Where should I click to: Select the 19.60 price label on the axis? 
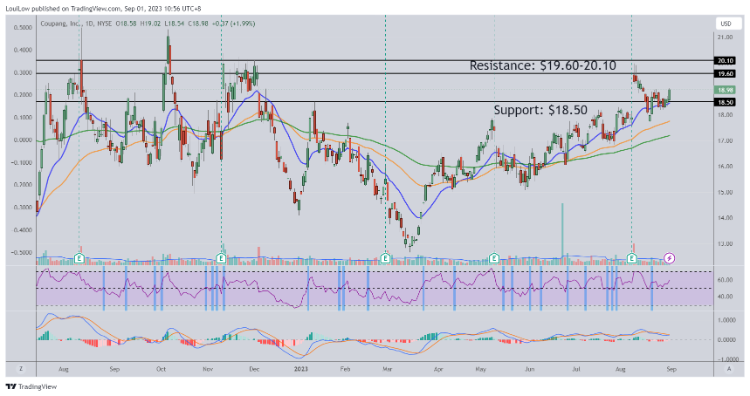(725, 74)
